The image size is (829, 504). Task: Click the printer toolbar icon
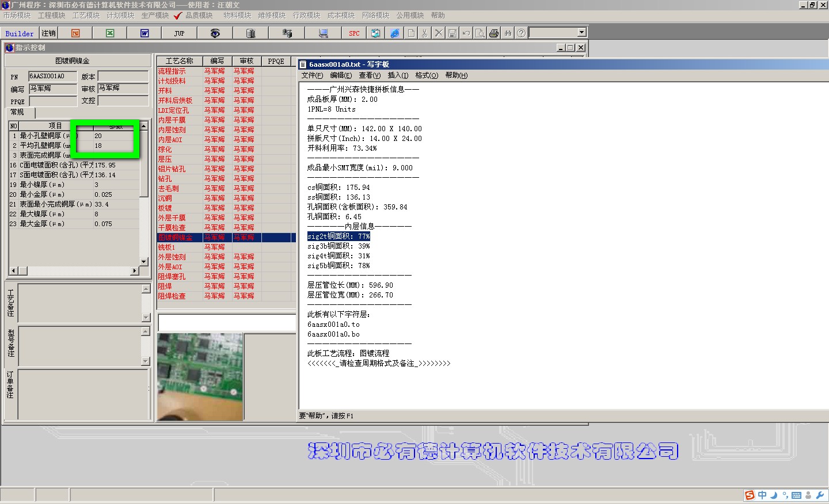[494, 33]
